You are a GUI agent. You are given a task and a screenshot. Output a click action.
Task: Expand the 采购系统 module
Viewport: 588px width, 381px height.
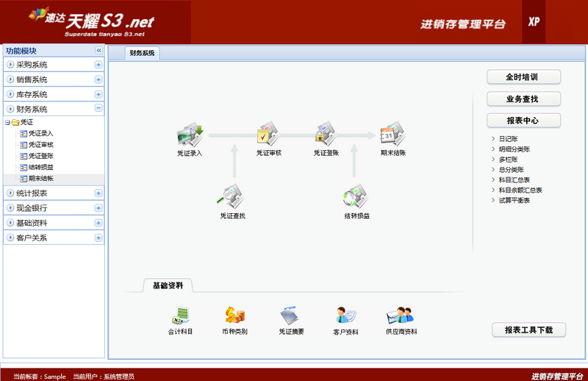point(98,65)
